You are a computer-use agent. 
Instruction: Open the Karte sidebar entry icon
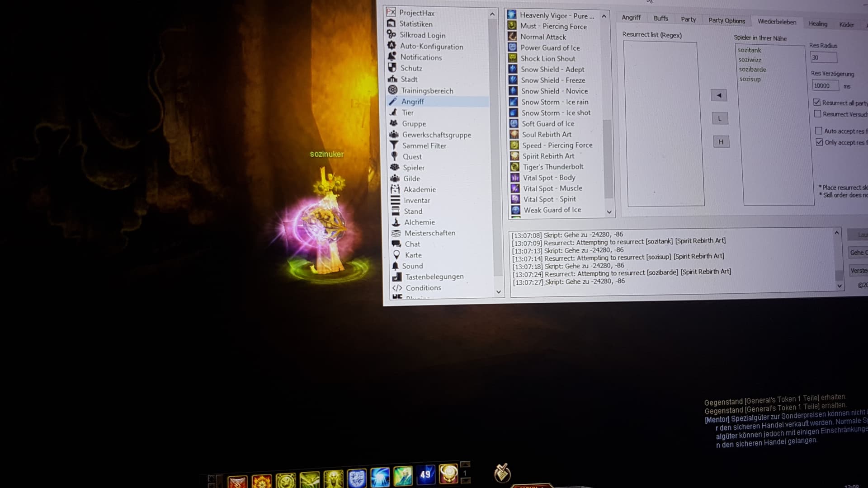pos(396,255)
